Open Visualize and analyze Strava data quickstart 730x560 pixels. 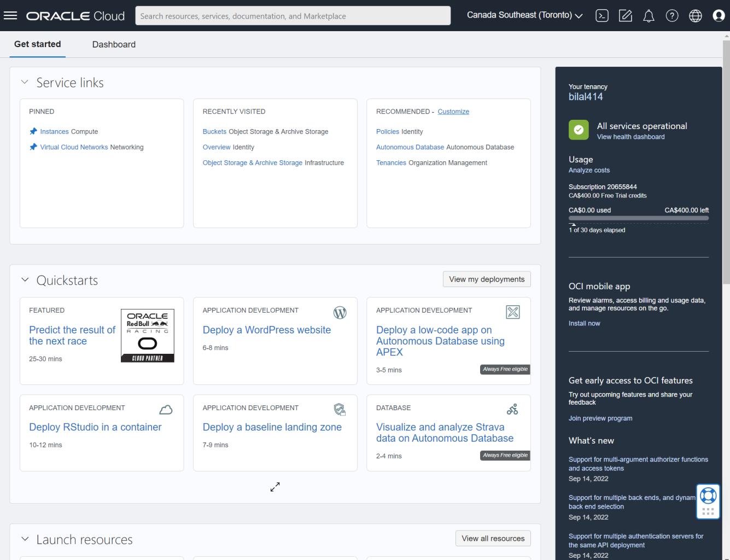(445, 433)
